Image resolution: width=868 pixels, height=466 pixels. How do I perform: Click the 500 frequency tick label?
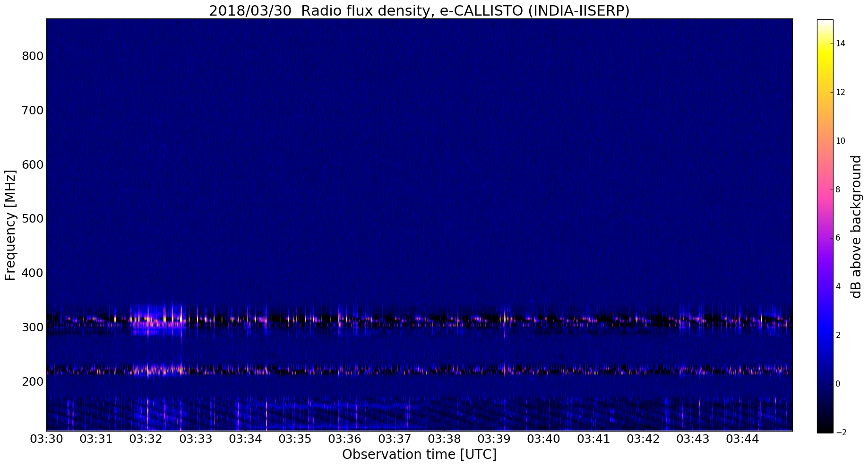click(33, 219)
